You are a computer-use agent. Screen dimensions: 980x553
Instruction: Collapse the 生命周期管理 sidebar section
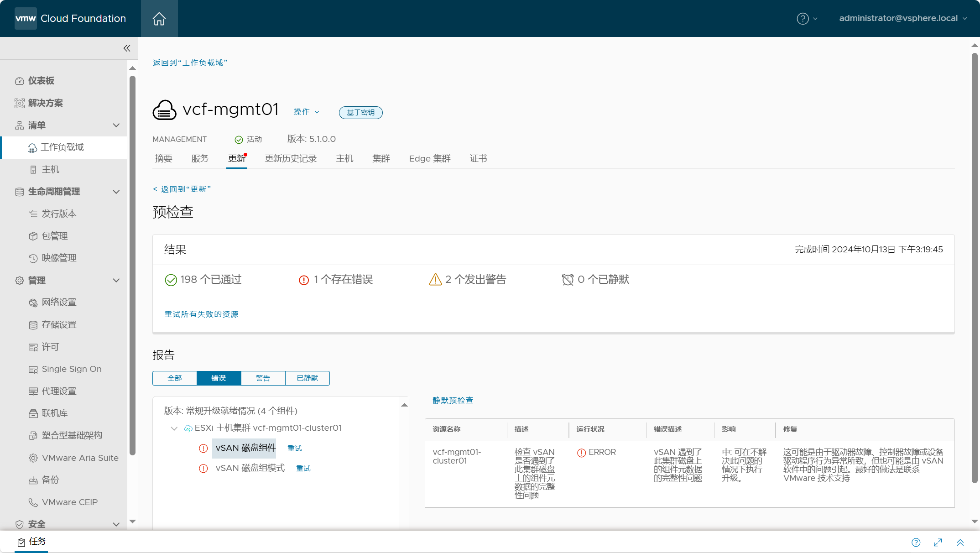point(116,192)
